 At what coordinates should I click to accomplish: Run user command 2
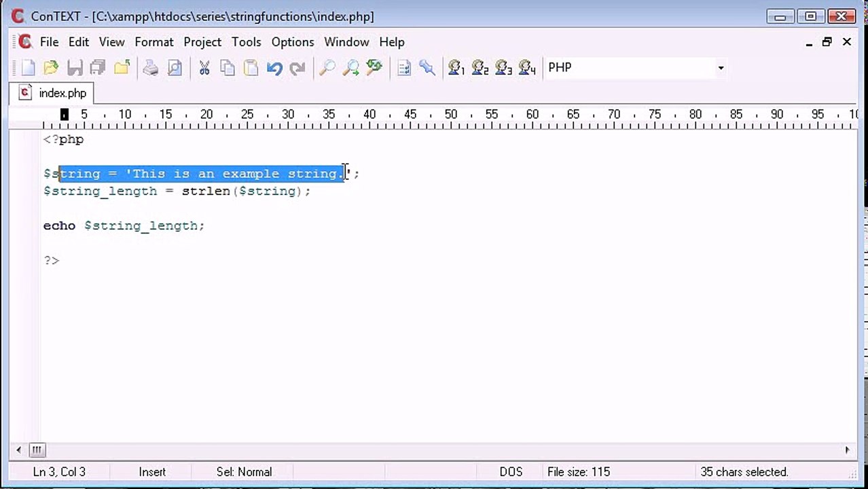[x=480, y=67]
